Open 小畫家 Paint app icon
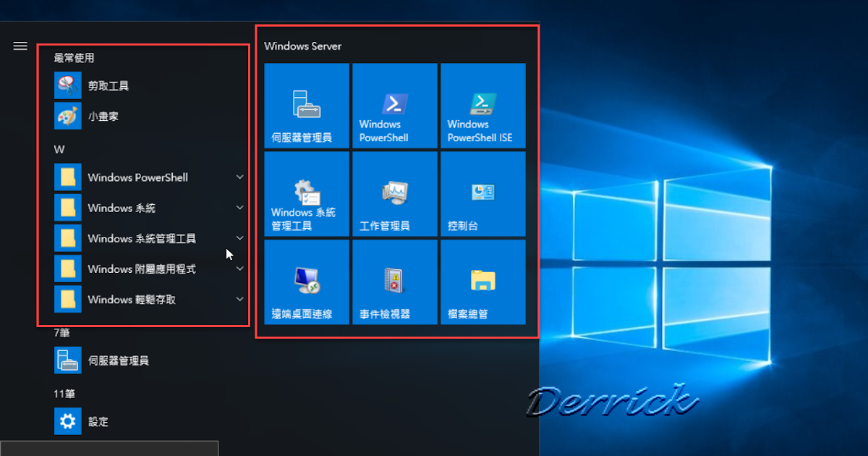Image resolution: width=868 pixels, height=456 pixels. click(x=68, y=116)
